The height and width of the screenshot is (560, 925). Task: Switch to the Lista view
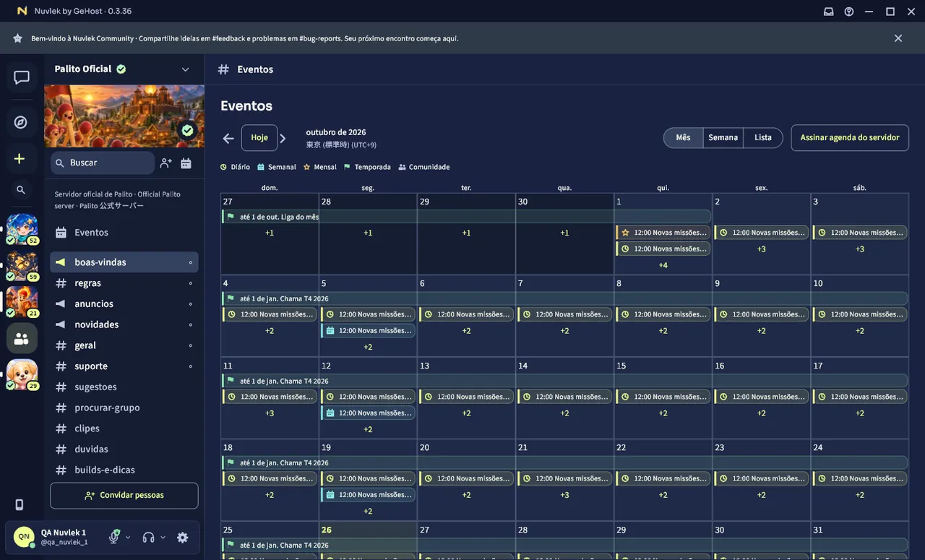(x=763, y=137)
